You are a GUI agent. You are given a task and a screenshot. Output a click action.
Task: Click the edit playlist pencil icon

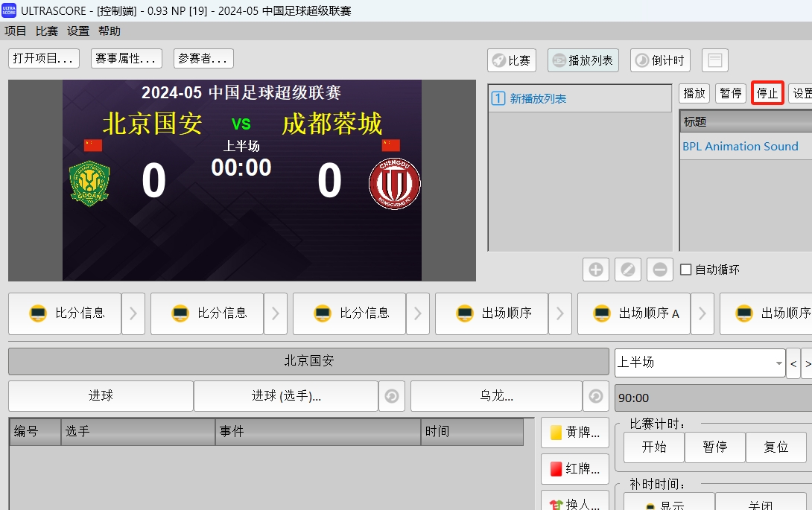point(628,270)
